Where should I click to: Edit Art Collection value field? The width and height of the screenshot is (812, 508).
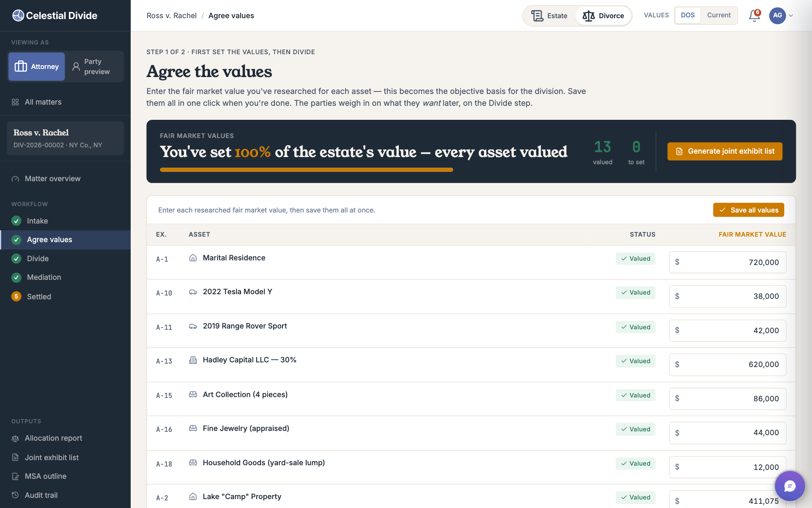pyautogui.click(x=727, y=399)
